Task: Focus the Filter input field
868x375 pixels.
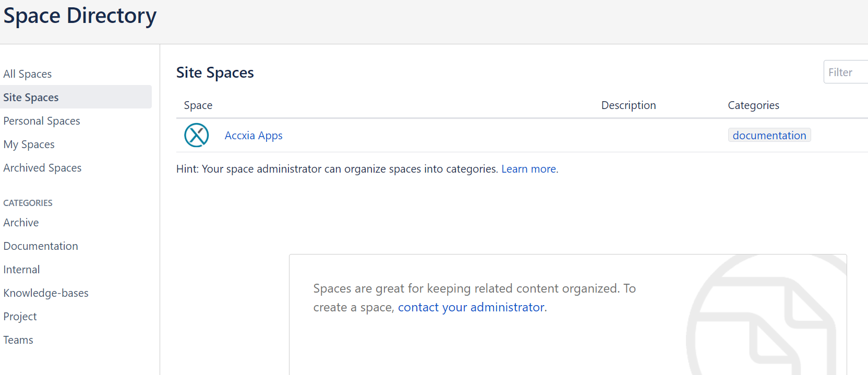Action: 846,72
